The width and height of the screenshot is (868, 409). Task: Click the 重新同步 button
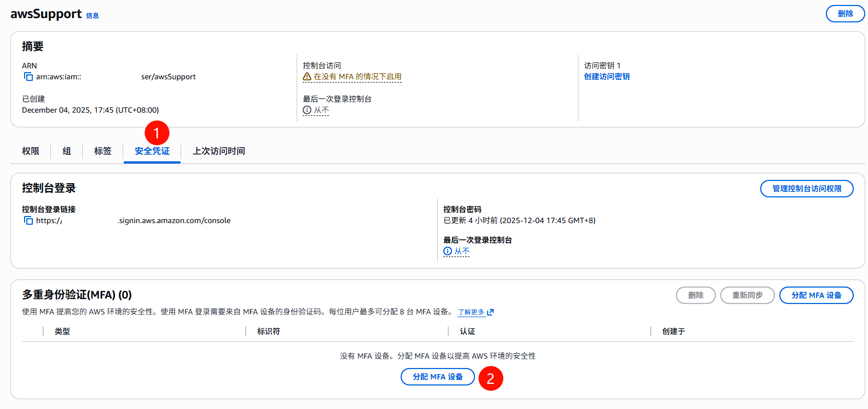click(747, 295)
